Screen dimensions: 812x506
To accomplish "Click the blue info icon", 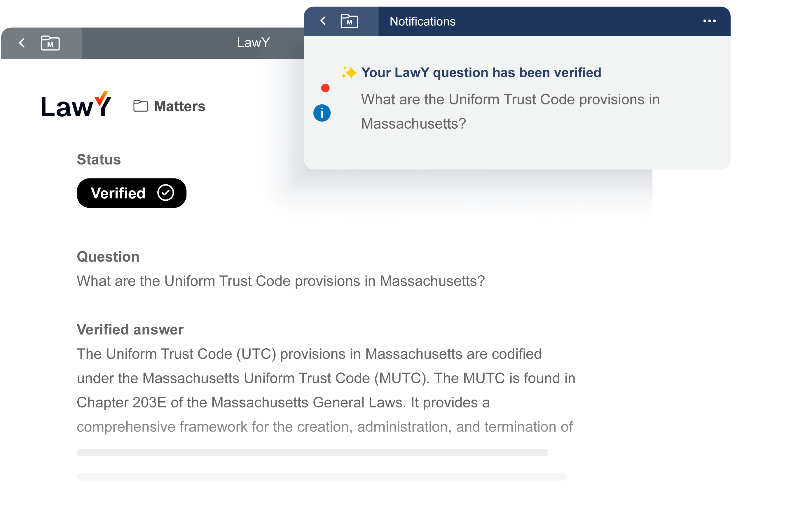I will [x=322, y=113].
